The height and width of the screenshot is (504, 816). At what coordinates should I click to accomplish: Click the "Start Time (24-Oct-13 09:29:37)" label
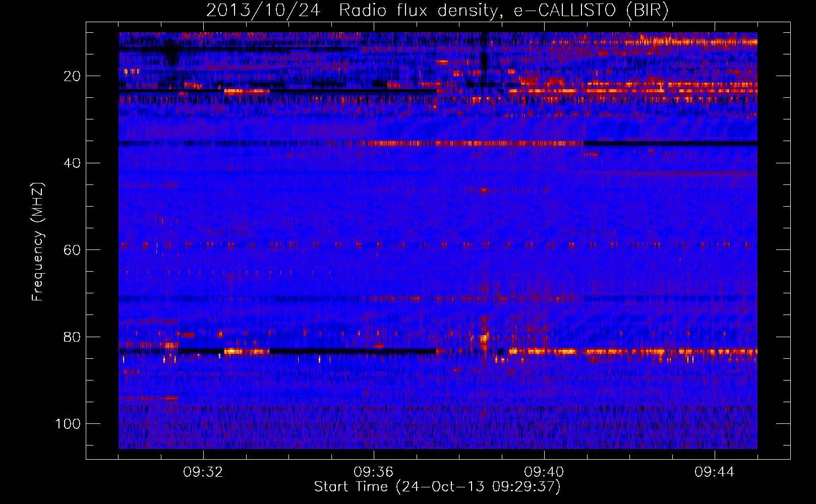(x=437, y=487)
